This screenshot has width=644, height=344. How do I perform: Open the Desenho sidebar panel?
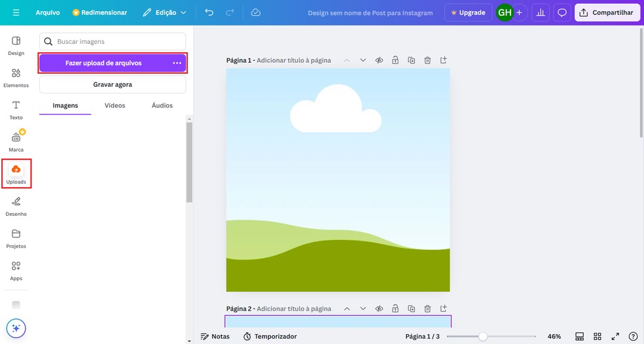[x=16, y=207]
